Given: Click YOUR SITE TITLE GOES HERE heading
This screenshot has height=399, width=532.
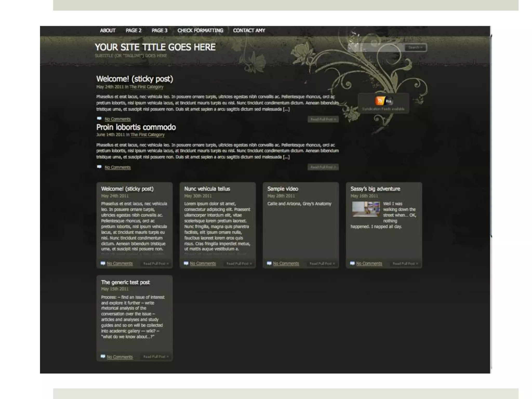Looking at the screenshot, I should [x=155, y=47].
